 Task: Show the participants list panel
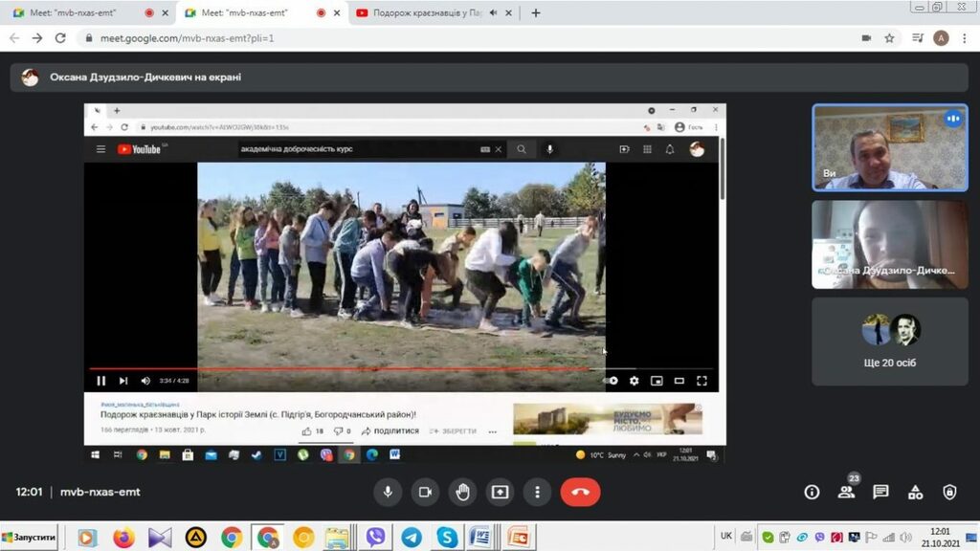(846, 492)
